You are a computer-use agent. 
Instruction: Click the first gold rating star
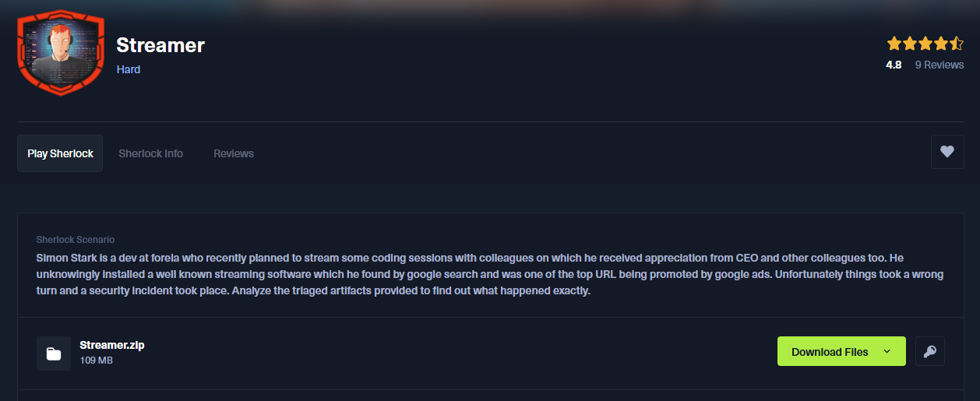pyautogui.click(x=894, y=44)
